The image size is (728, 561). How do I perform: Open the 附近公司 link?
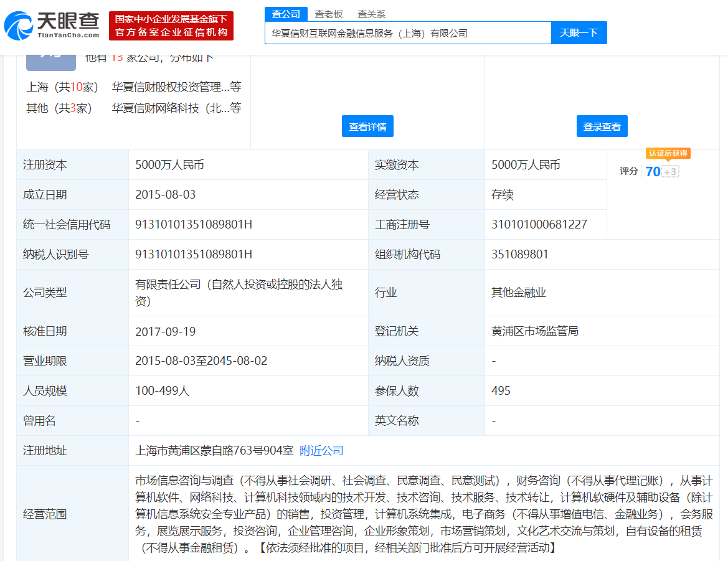321,451
